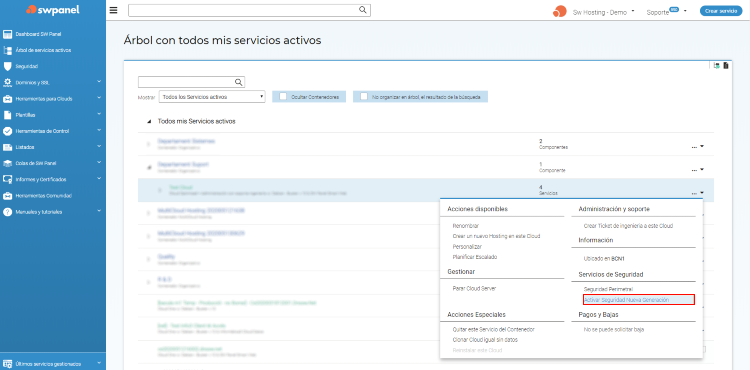750x370 pixels.
Task: Click the Últimos servicios gestionados icon
Action: [7, 364]
